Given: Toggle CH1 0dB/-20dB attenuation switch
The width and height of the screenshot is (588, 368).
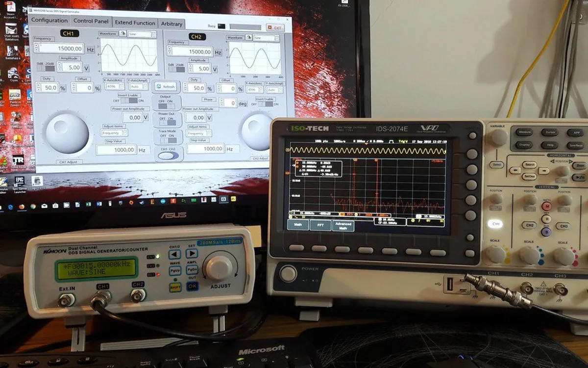Looking at the screenshot, I should (x=46, y=68).
